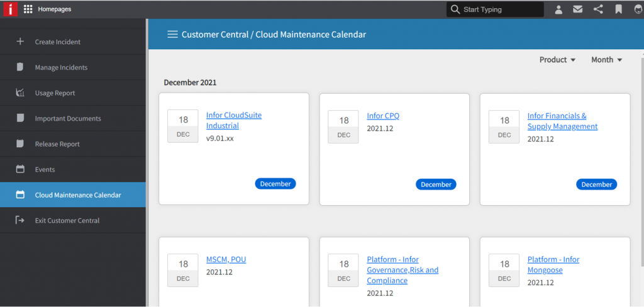The width and height of the screenshot is (644, 307).
Task: Expand the Product filter dropdown
Action: pos(557,60)
